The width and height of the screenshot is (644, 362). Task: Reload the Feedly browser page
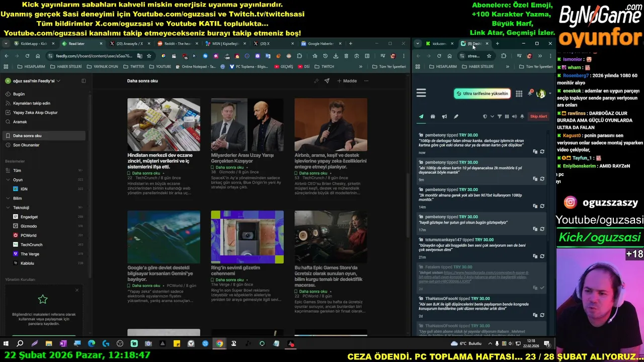coord(27,56)
